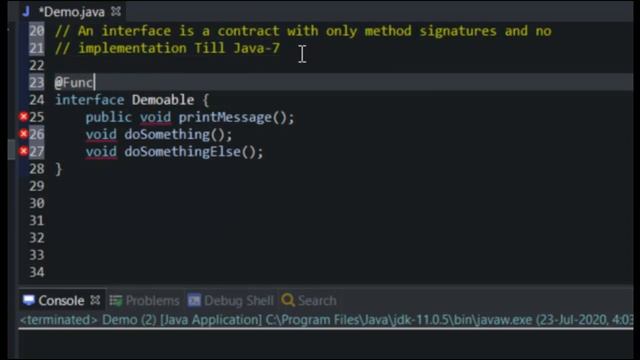The height and width of the screenshot is (360, 640).
Task: Click the underlined void on line 26
Action: click(101, 135)
